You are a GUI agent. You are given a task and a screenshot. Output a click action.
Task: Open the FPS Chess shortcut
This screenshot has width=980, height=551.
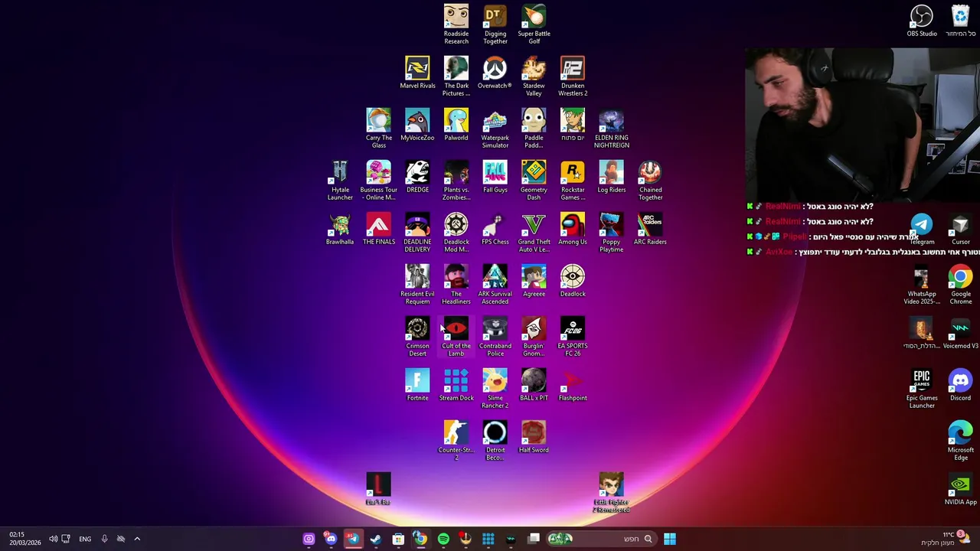coord(495,229)
